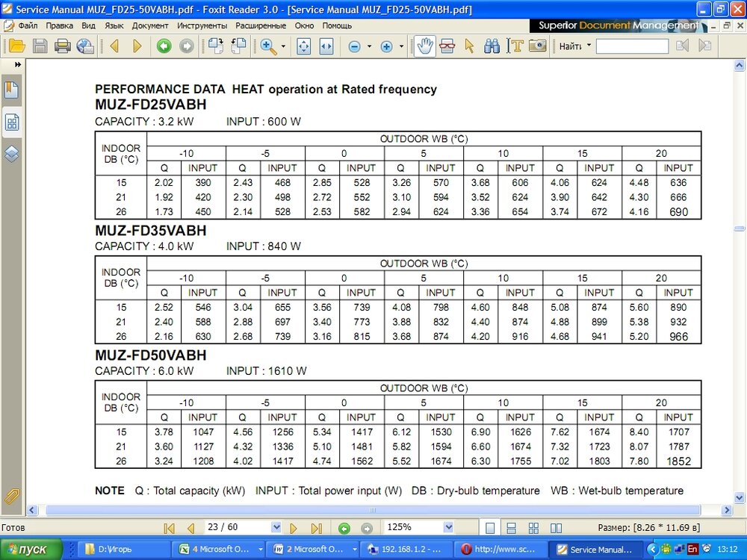Go to the next page in the status bar
The height and width of the screenshot is (560, 747).
294,528
